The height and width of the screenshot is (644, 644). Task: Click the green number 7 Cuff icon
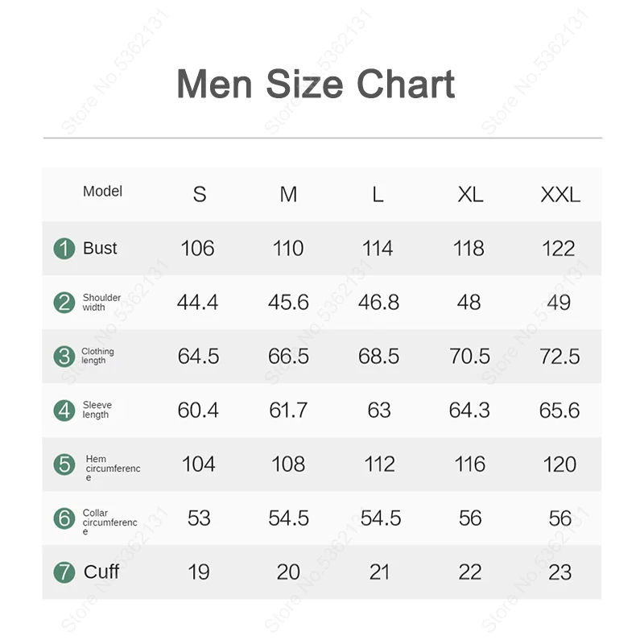(64, 572)
